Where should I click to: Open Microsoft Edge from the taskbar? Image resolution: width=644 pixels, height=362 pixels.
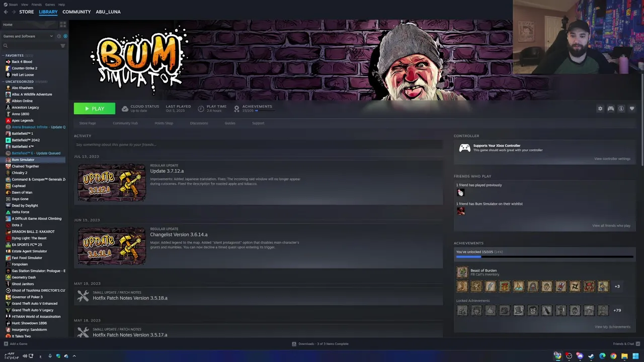(602, 356)
